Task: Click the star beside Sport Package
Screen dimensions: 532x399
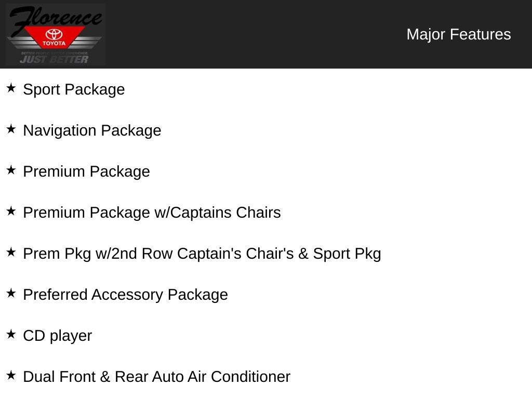Action: (x=11, y=88)
